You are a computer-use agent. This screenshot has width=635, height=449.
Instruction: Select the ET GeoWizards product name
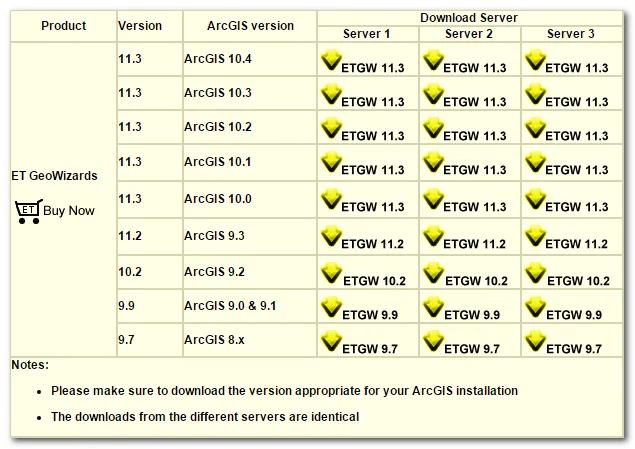coord(55,176)
